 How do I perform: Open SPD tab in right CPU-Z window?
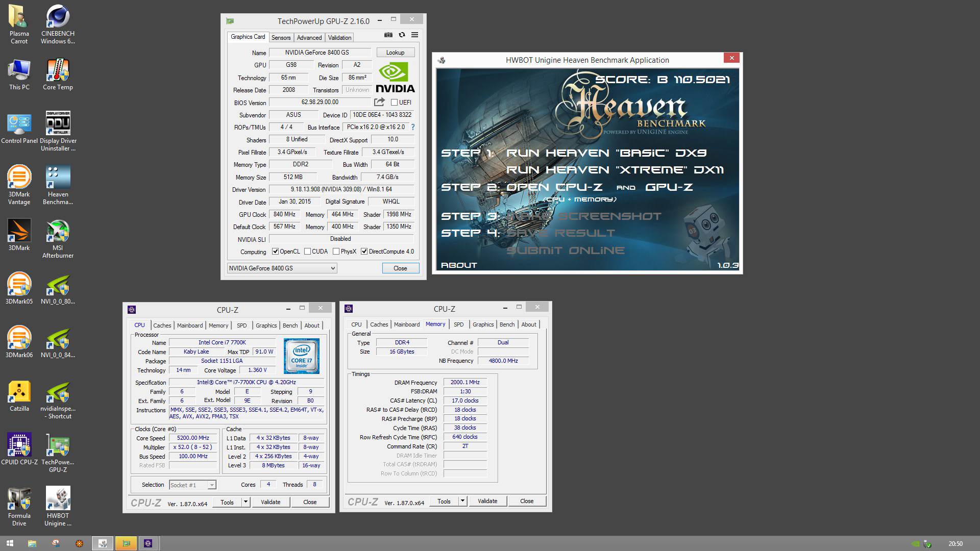[x=459, y=324]
